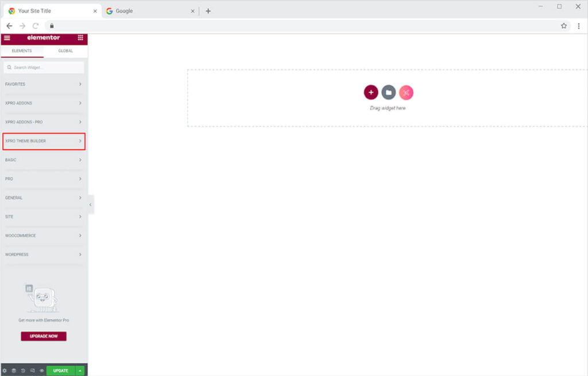Toggle preview changes with the eye icon

pos(41,370)
